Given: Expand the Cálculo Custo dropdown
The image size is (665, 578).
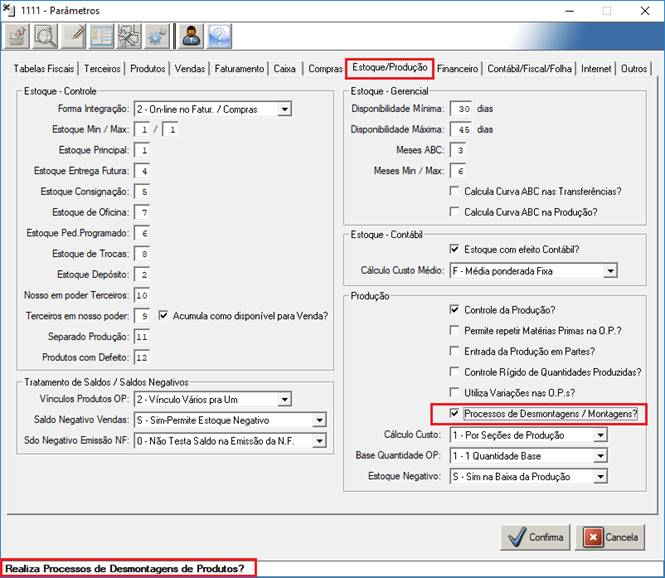Looking at the screenshot, I should pos(601,435).
